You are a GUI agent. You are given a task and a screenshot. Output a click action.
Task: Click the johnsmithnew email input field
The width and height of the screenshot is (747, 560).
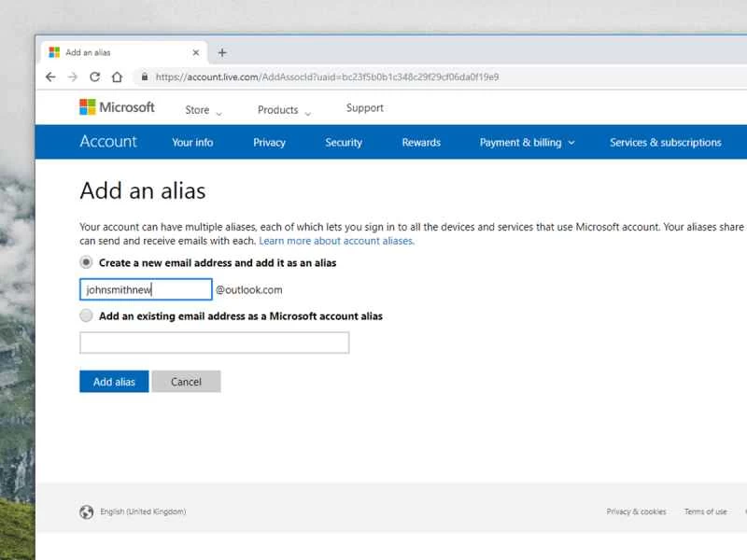(x=145, y=289)
